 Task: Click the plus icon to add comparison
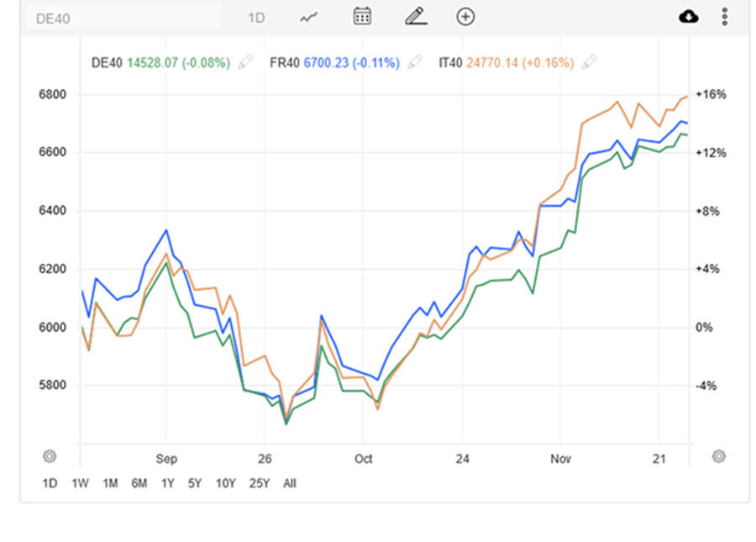coord(465,17)
